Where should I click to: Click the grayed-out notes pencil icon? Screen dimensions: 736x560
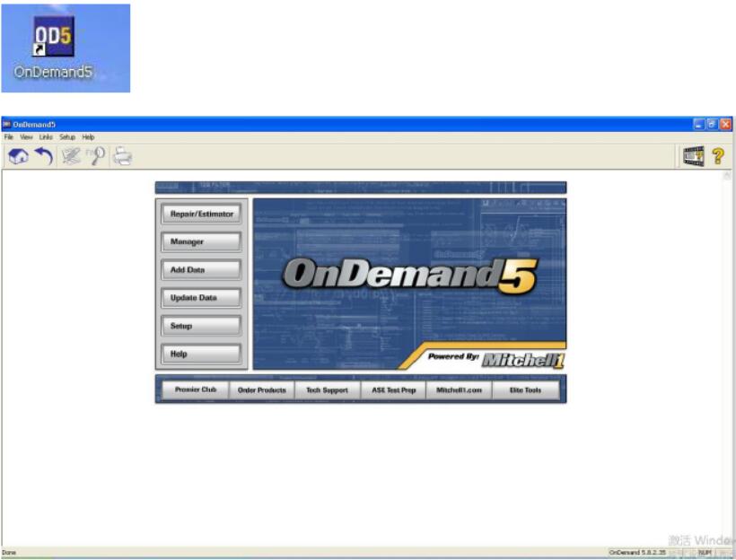(x=71, y=156)
